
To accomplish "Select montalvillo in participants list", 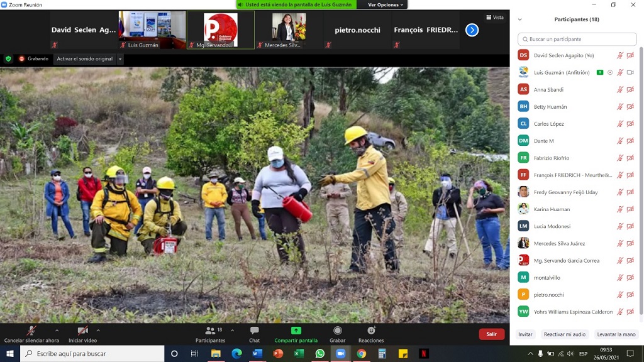I will point(576,277).
